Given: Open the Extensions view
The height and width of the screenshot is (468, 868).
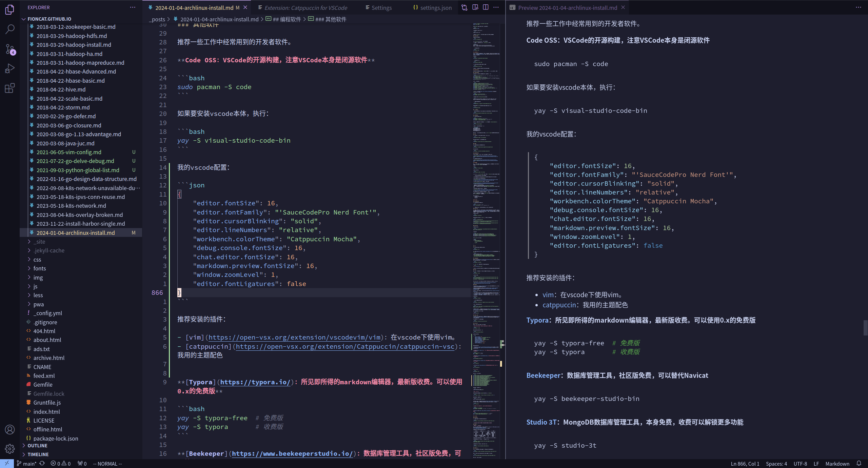Looking at the screenshot, I should 10,88.
